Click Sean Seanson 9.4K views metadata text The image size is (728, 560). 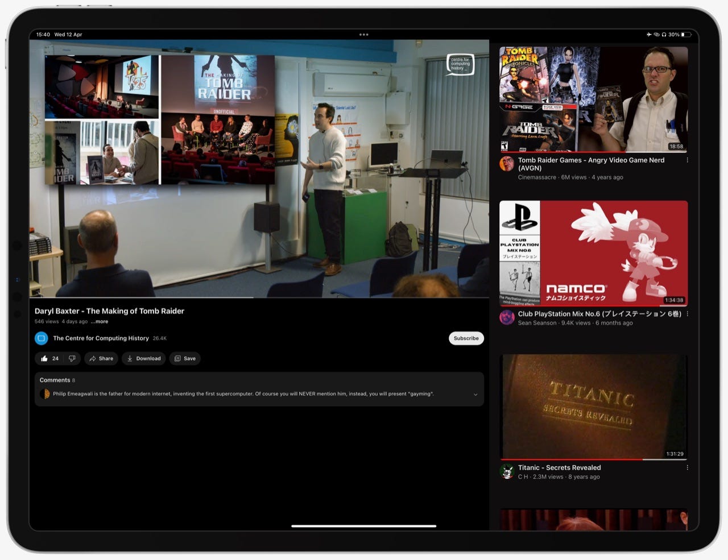click(575, 323)
